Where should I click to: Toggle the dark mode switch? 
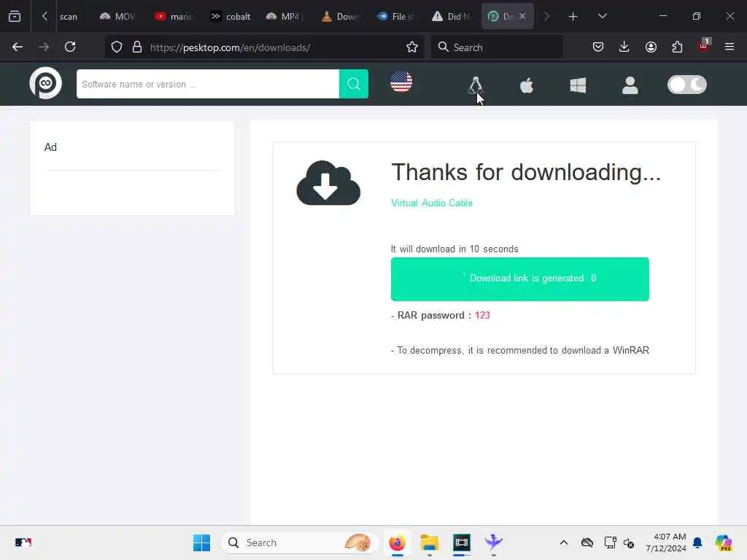pos(687,85)
